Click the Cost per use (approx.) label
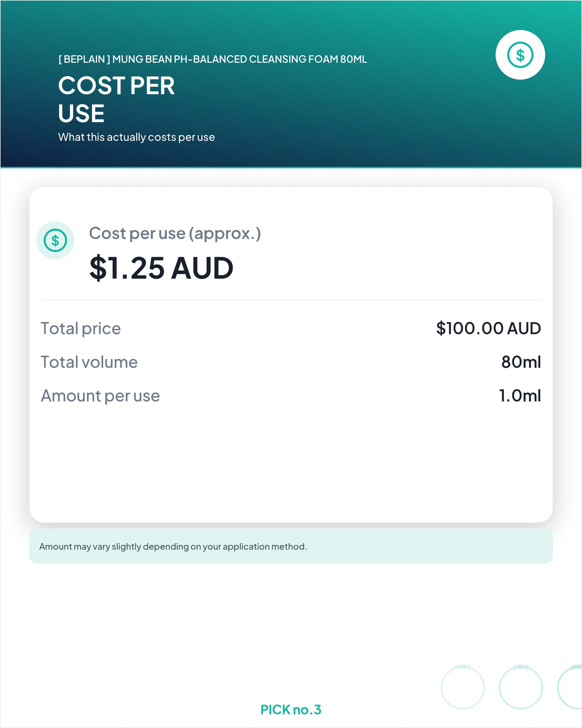Screen dimensions: 582x728 pyautogui.click(x=175, y=233)
